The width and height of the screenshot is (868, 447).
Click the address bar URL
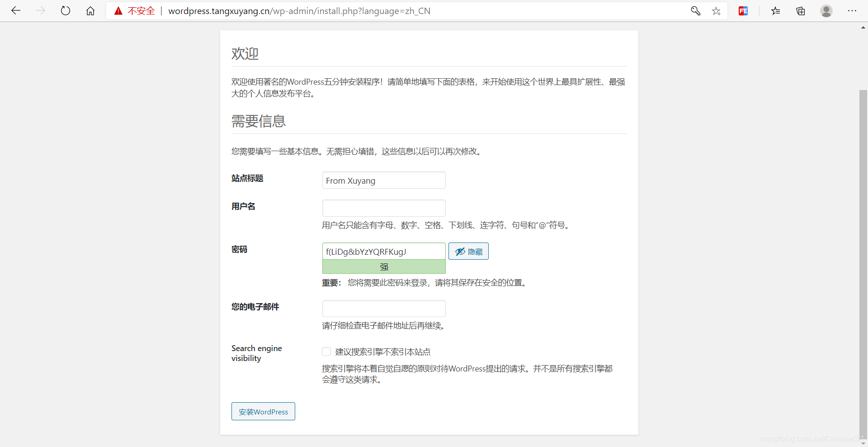point(299,11)
